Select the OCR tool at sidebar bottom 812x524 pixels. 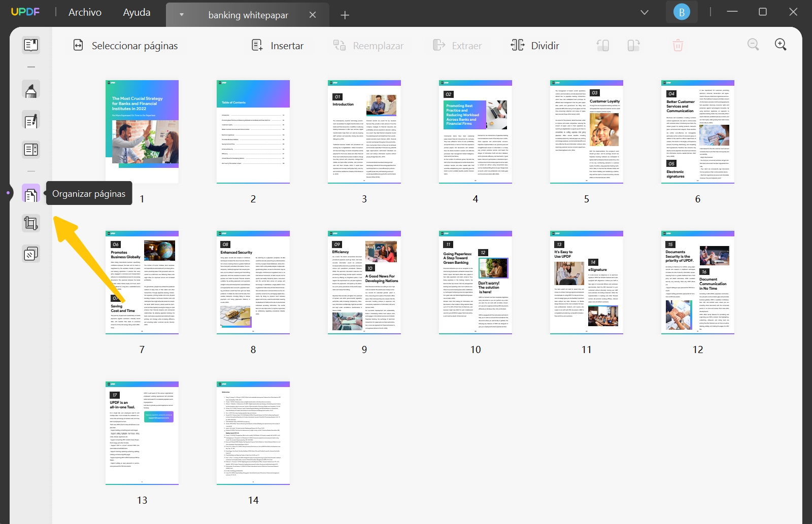click(x=30, y=253)
